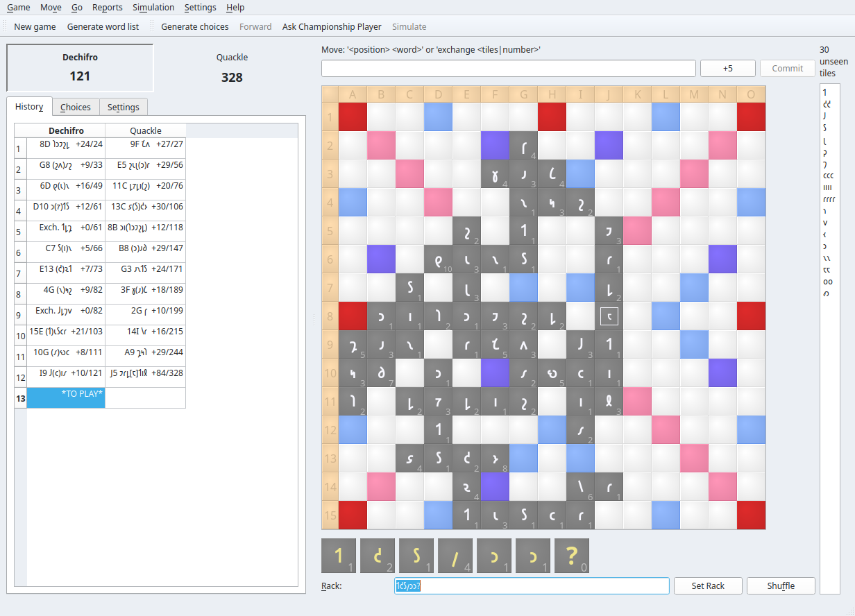
Task: Open the Simulation menu
Action: tap(153, 8)
